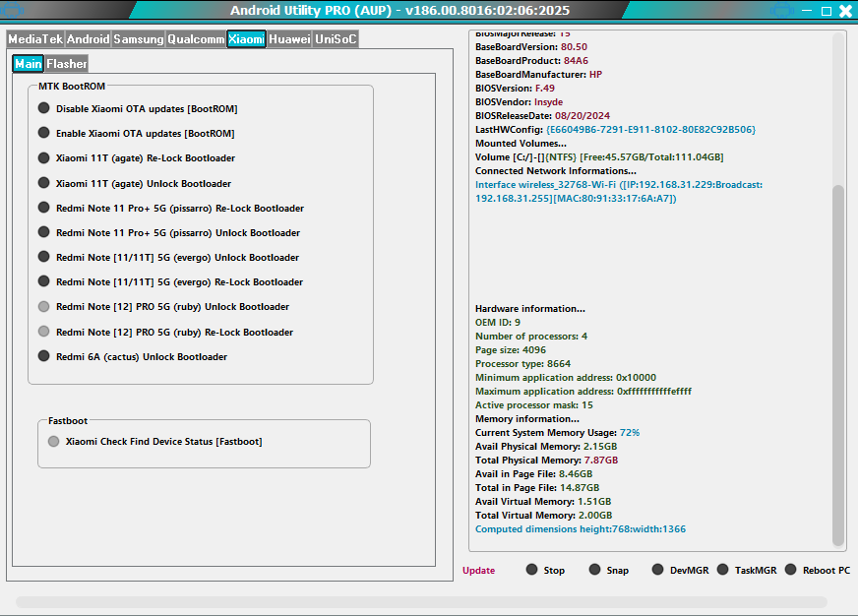The image size is (858, 616).
Task: Click the Processor type: 8664 line
Action: pos(522,364)
